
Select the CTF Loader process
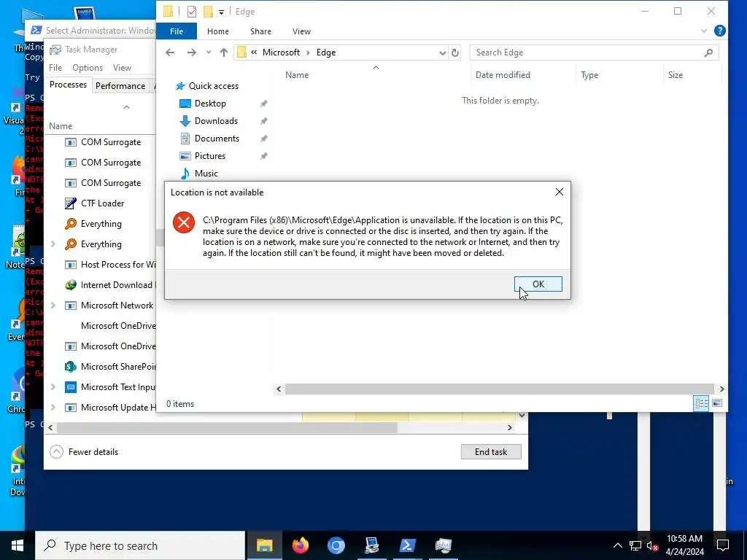click(x=102, y=203)
